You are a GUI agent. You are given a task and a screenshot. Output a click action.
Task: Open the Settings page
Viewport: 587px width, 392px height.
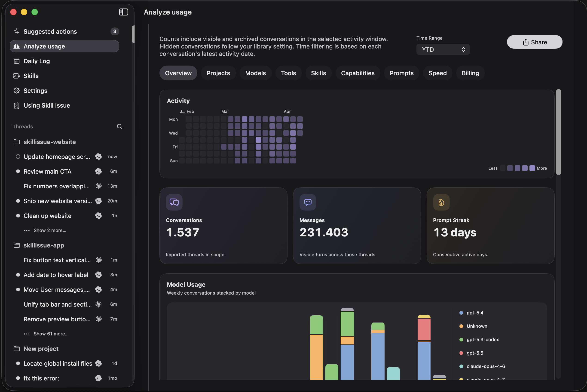64,90
